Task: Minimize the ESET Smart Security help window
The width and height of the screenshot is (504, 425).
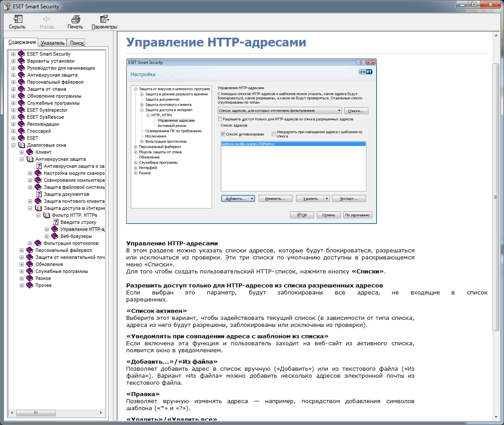Action: pos(462,5)
